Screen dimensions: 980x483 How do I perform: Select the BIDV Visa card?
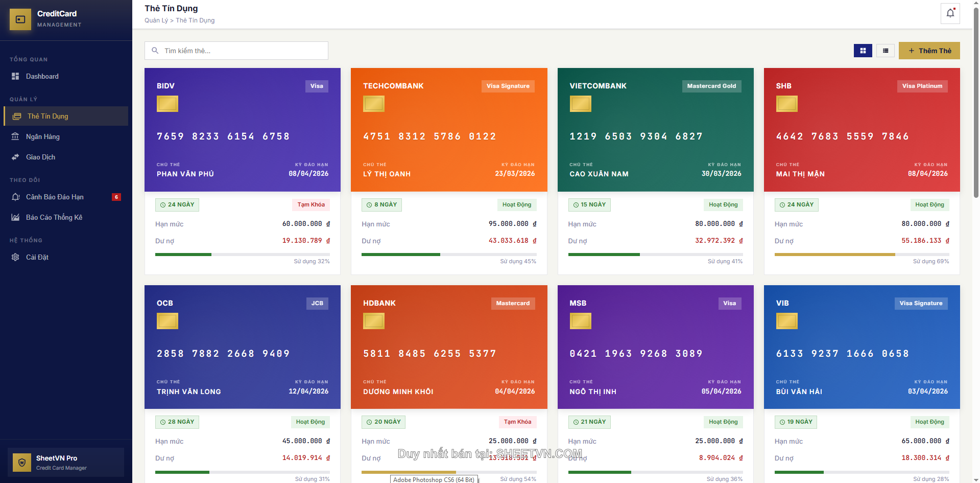pos(242,130)
